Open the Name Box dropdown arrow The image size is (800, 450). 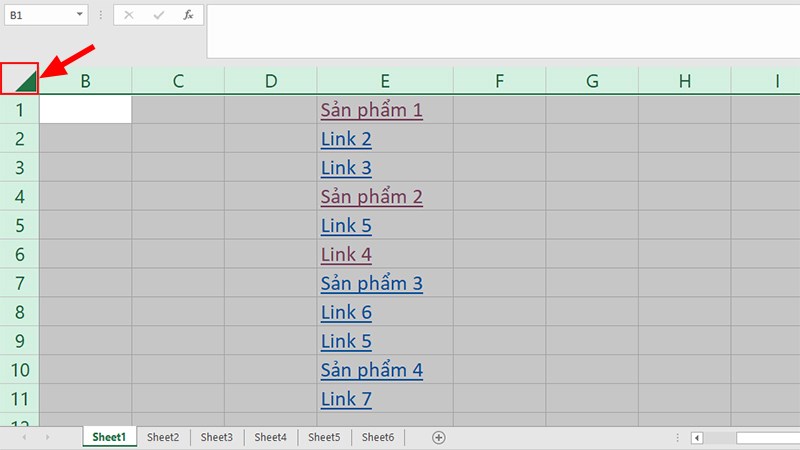click(80, 16)
